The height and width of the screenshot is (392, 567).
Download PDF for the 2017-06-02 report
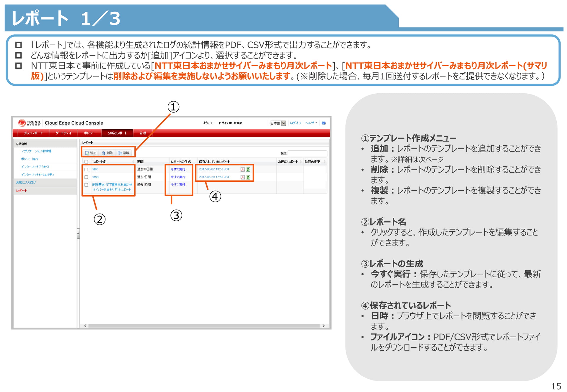point(242,169)
